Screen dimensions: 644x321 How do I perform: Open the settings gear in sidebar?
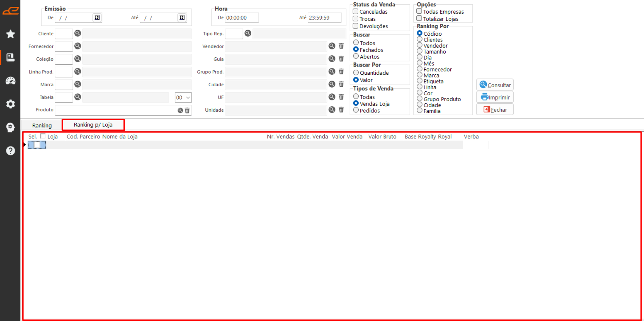click(11, 104)
